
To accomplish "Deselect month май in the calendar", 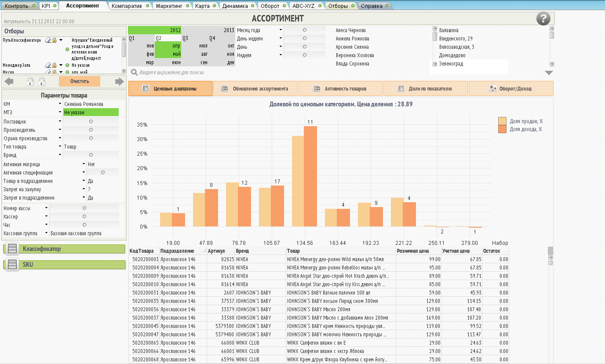I will [x=168, y=54].
